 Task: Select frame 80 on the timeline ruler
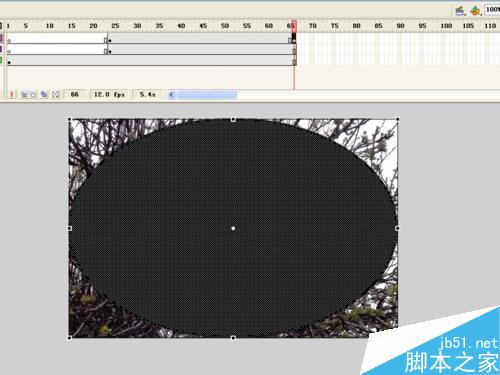pos(357,26)
